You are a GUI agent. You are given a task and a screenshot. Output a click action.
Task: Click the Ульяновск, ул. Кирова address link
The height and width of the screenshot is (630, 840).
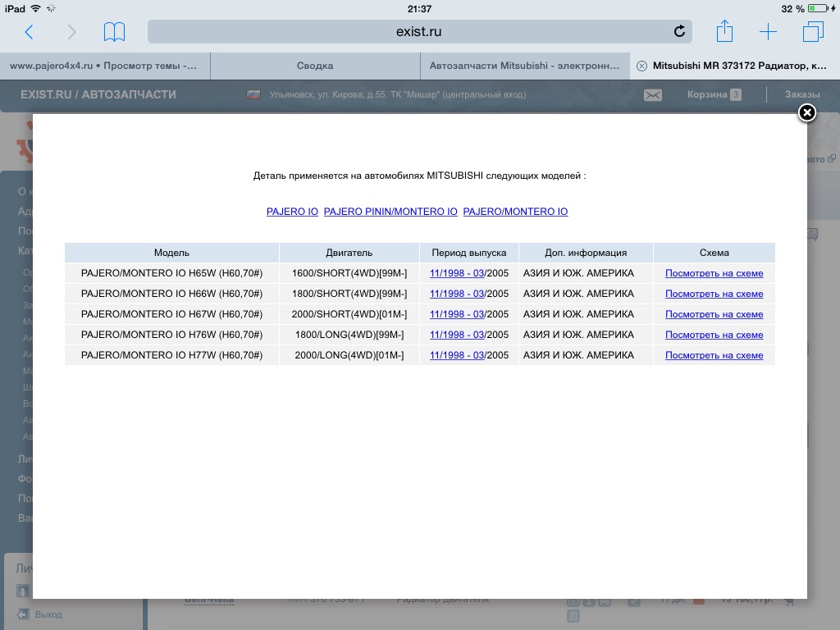click(398, 95)
